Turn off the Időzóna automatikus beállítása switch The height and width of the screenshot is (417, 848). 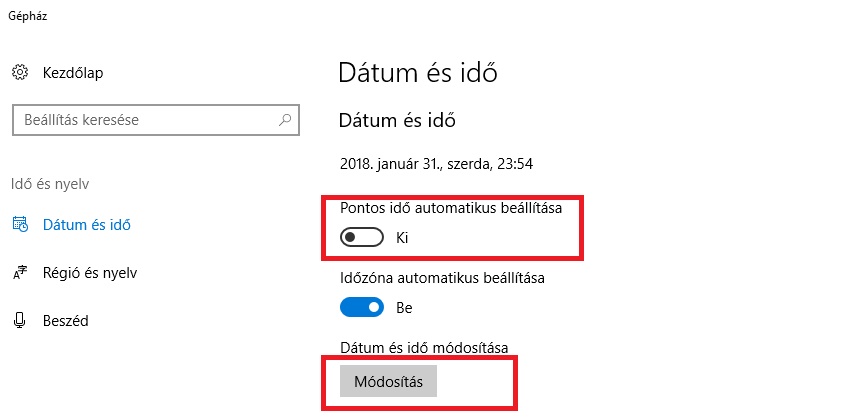point(362,308)
